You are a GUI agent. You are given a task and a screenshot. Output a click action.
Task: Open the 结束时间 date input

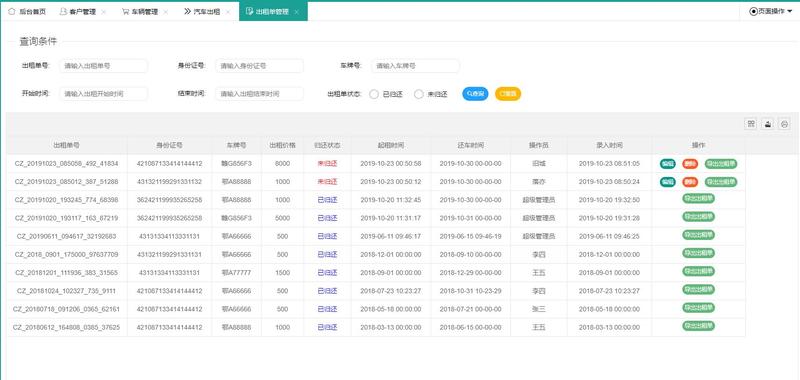[259, 94]
